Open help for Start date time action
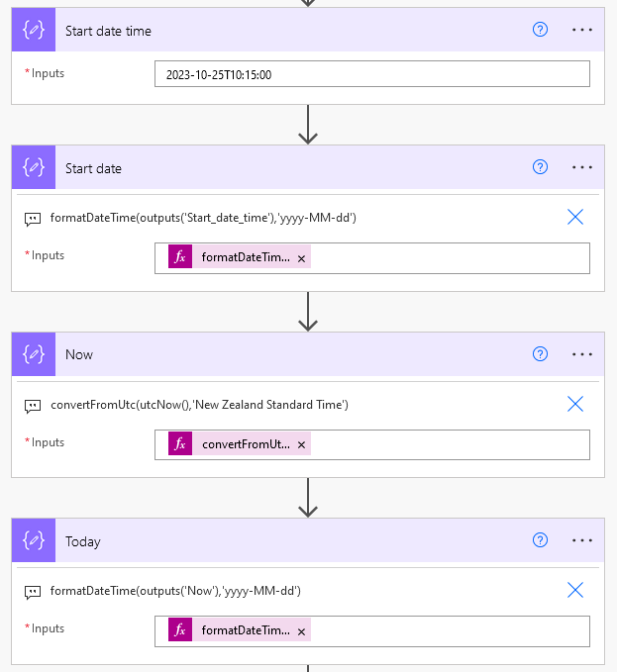 (x=540, y=30)
